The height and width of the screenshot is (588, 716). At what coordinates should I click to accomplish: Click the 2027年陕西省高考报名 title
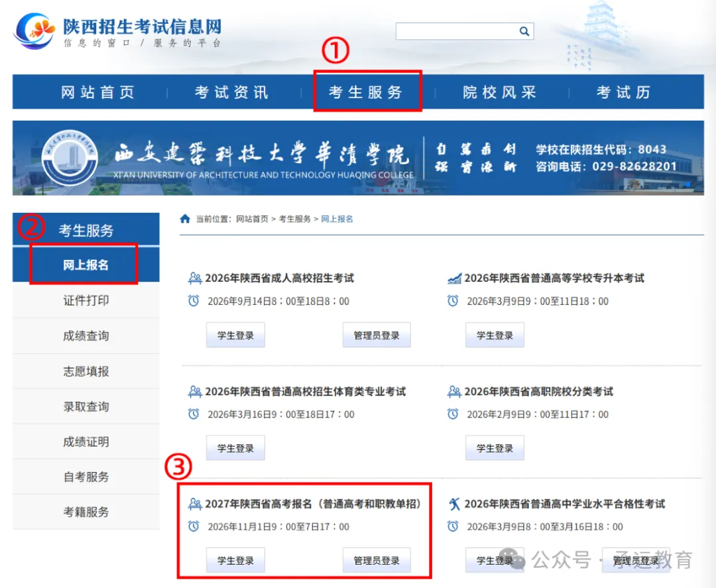pos(313,504)
